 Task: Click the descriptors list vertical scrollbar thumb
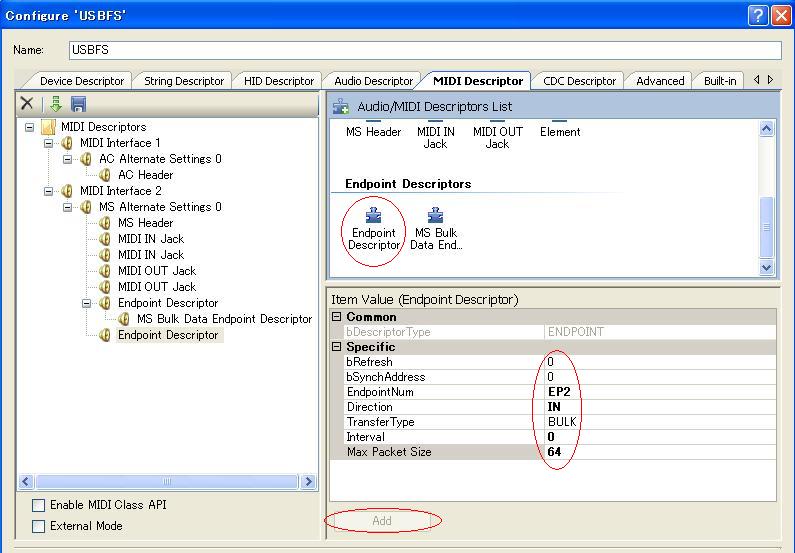pos(767,227)
